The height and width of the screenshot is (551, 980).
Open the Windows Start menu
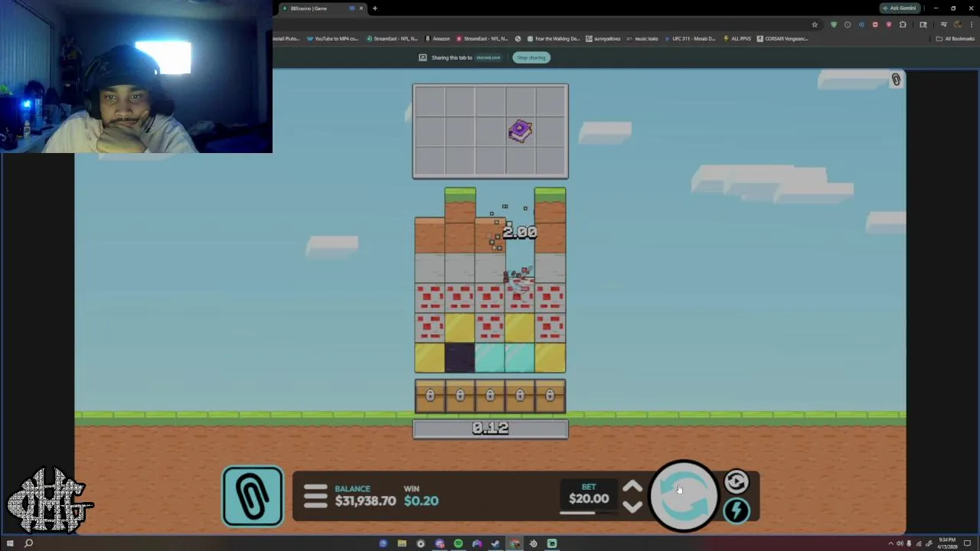10,543
